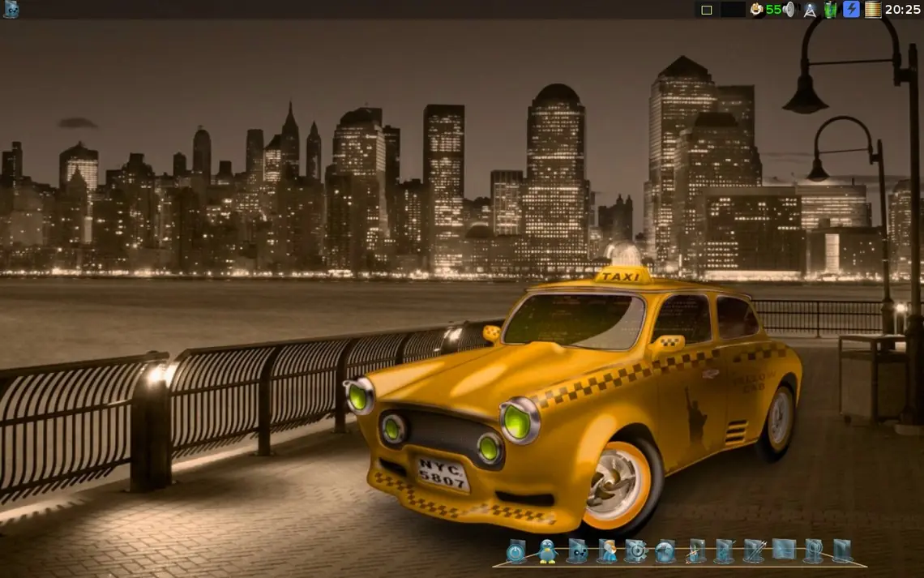Open the dock icon with orange orbit ring
Image resolution: width=924 pixels, height=578 pixels.
tap(695, 551)
